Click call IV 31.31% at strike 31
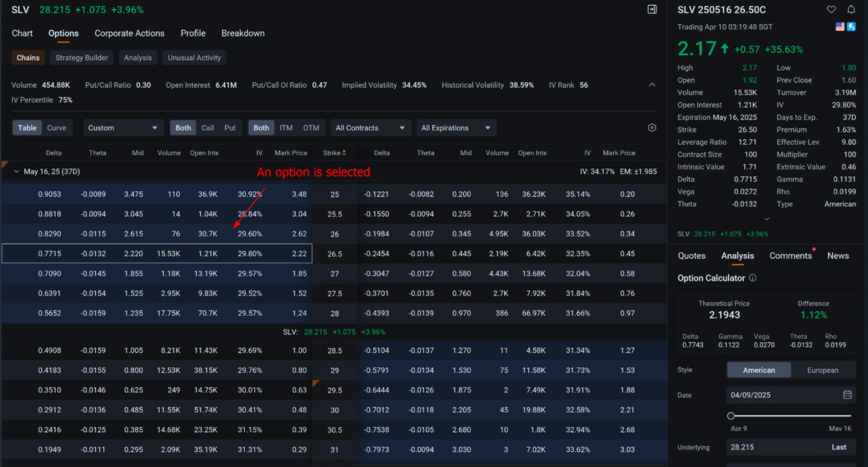This screenshot has height=467, width=868. point(250,450)
